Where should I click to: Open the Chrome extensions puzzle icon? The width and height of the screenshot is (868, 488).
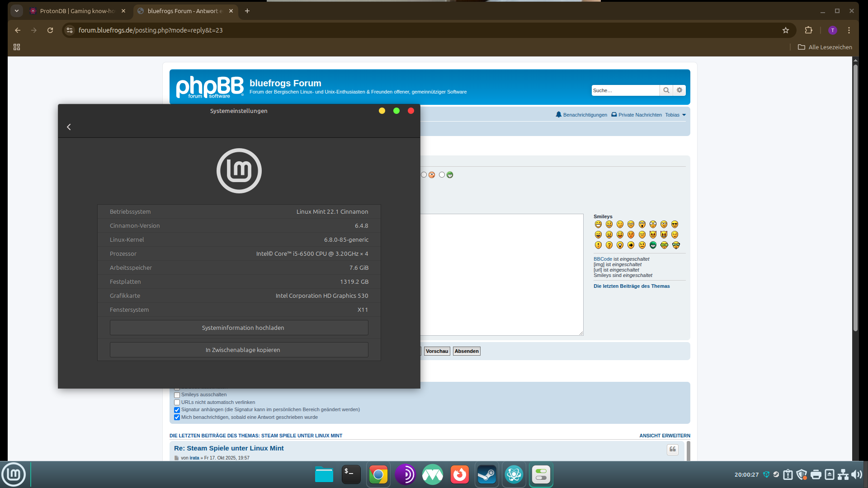[x=808, y=30]
